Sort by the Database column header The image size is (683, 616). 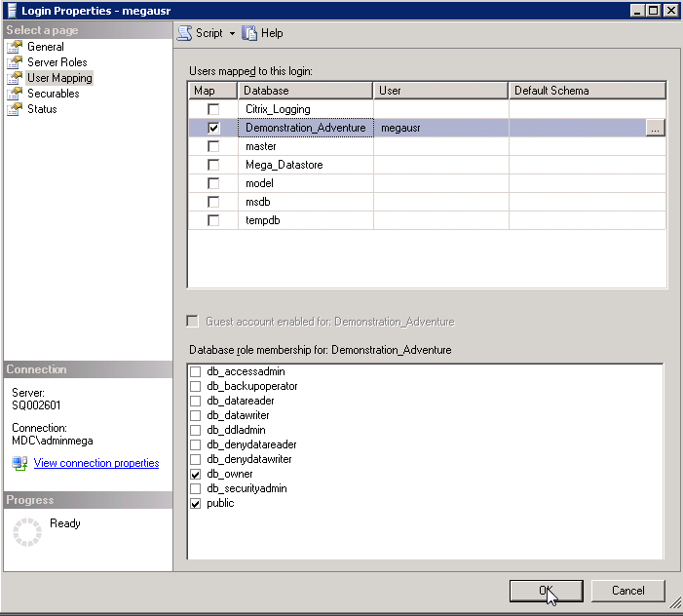(305, 91)
